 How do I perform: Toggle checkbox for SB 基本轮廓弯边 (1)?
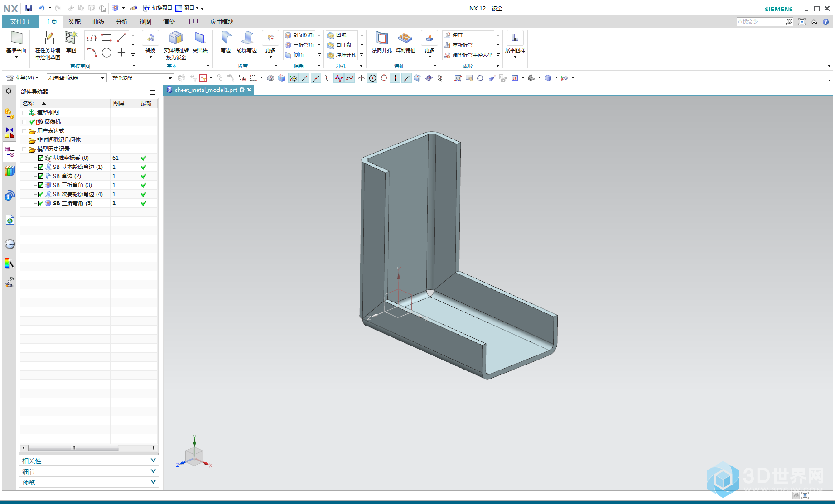41,167
